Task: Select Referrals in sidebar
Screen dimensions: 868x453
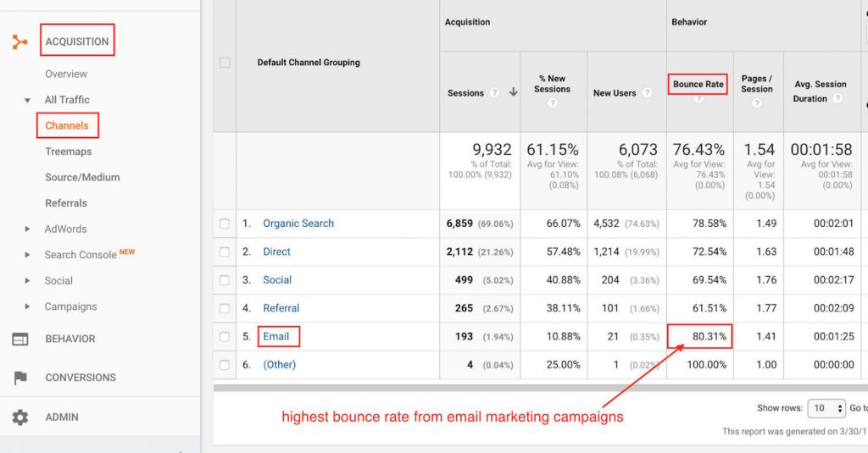Action: pos(66,203)
